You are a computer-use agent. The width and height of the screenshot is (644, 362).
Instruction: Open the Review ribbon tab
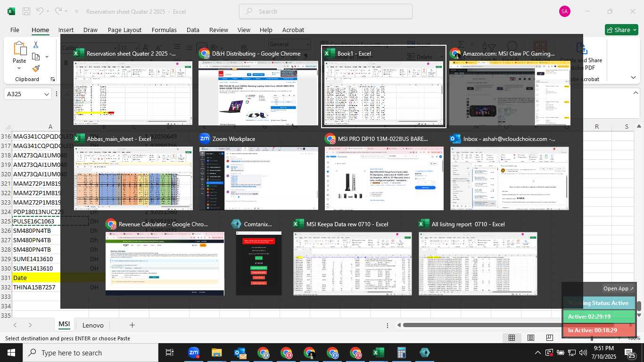tap(219, 30)
